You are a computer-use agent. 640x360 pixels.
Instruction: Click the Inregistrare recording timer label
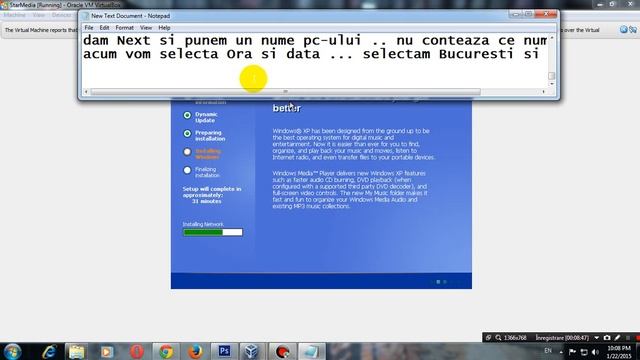562,338
